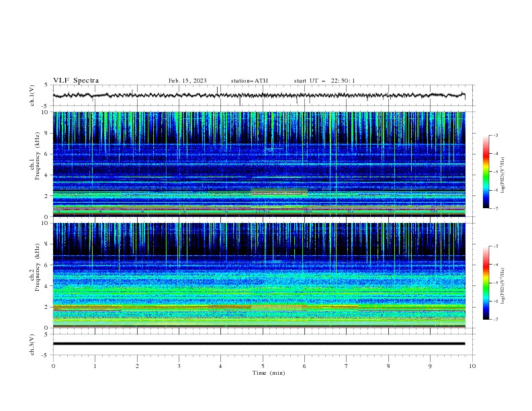Viewport: 532px width, 411px height.
Task: Click the "station=ATH" label
Action: 249,81
